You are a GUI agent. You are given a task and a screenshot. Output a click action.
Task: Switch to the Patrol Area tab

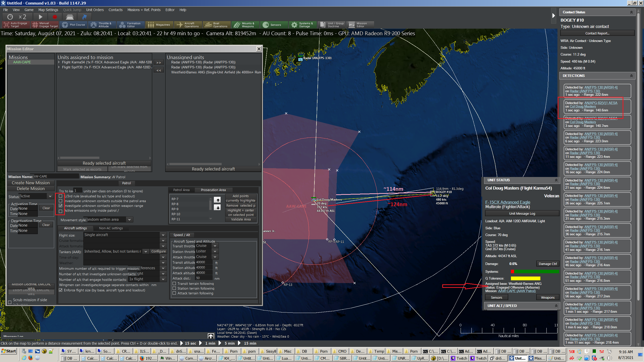pos(181,190)
